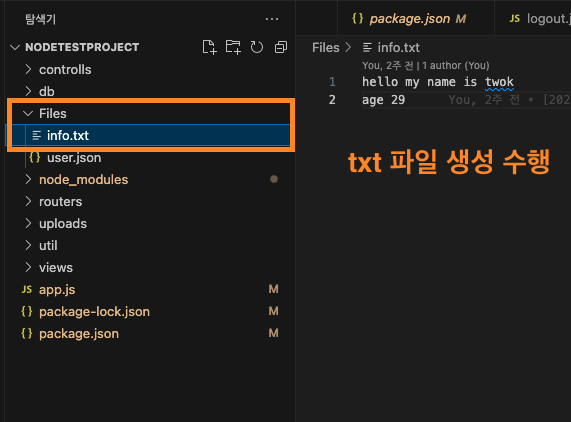Click the New Folder icon in explorer header

click(233, 47)
